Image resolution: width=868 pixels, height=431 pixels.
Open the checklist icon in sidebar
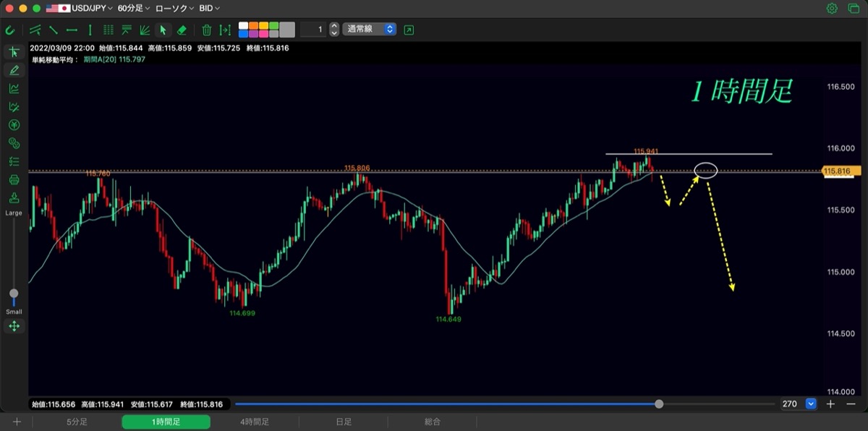click(14, 161)
